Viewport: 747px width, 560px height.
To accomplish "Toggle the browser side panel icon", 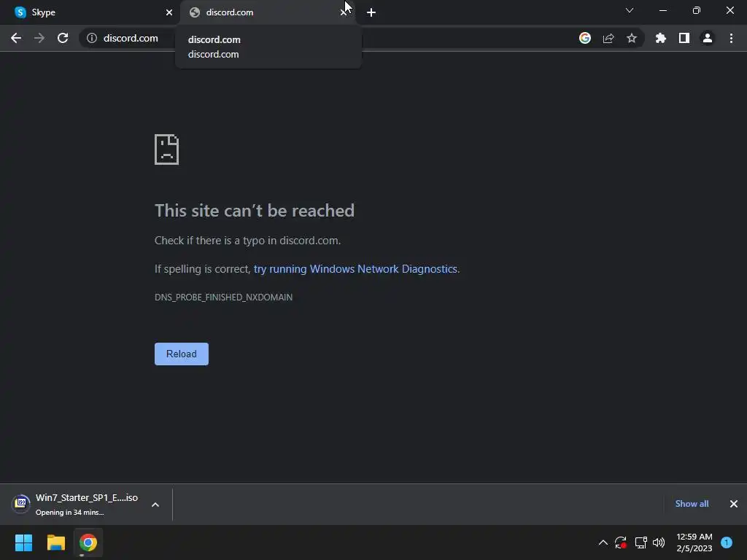I will coord(684,38).
